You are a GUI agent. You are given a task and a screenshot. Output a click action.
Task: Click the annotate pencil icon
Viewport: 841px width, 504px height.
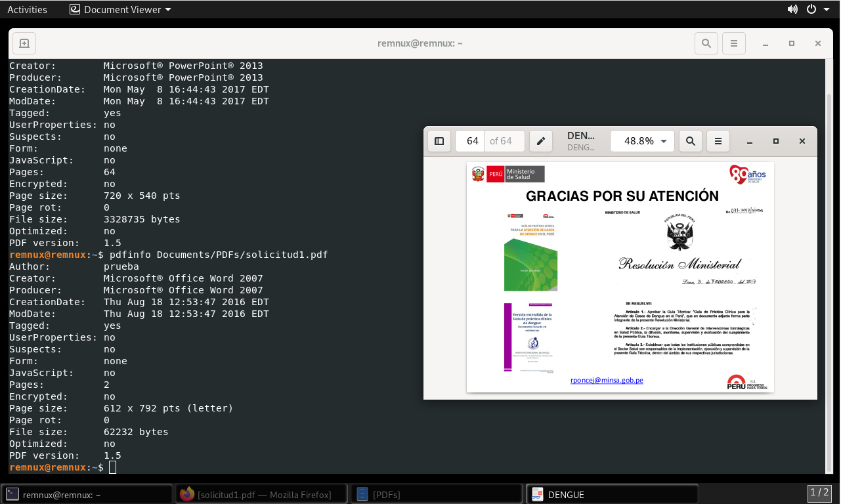[541, 141]
